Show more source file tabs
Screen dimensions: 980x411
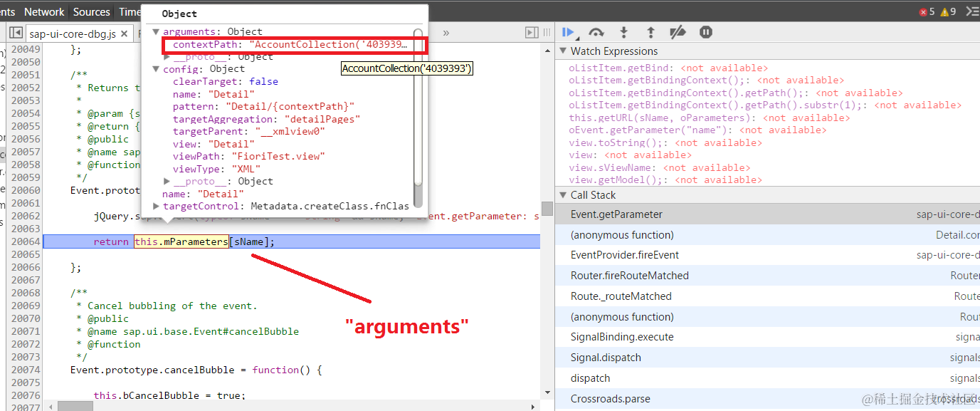[446, 33]
